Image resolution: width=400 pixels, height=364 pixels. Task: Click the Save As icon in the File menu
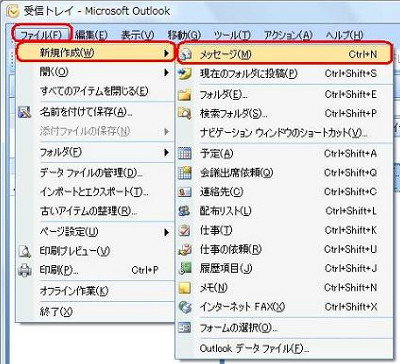(24, 112)
